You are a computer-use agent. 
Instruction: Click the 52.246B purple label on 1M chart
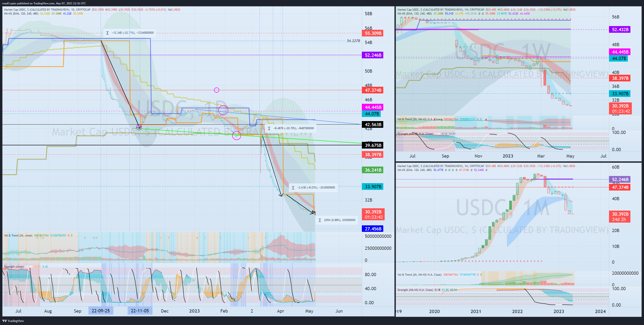click(x=620, y=179)
